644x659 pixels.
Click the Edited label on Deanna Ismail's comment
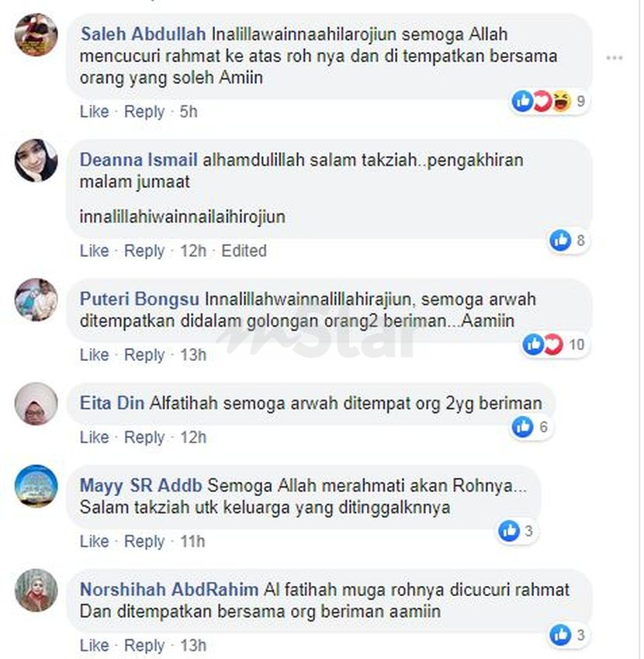click(x=244, y=251)
